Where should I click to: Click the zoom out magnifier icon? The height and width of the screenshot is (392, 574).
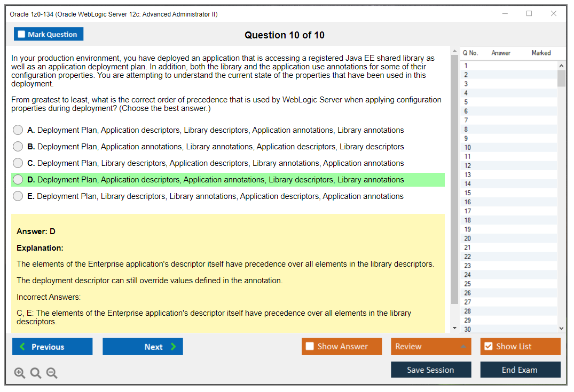coord(52,373)
